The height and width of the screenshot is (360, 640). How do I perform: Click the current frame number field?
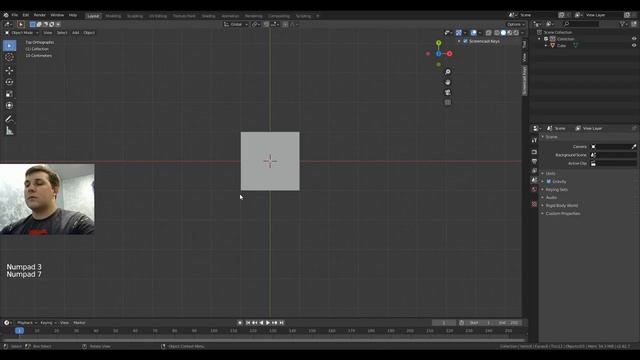click(x=444, y=323)
